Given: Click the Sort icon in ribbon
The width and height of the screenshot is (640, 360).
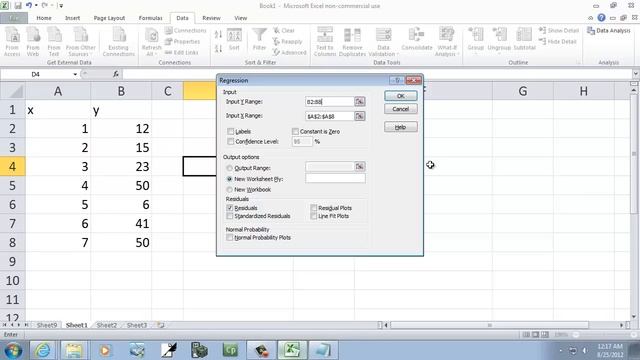Looking at the screenshot, I should (234, 40).
